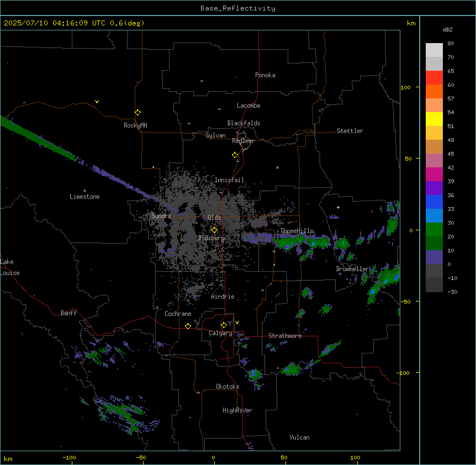Click the yellow V marker northwest of RockyMH

click(97, 102)
